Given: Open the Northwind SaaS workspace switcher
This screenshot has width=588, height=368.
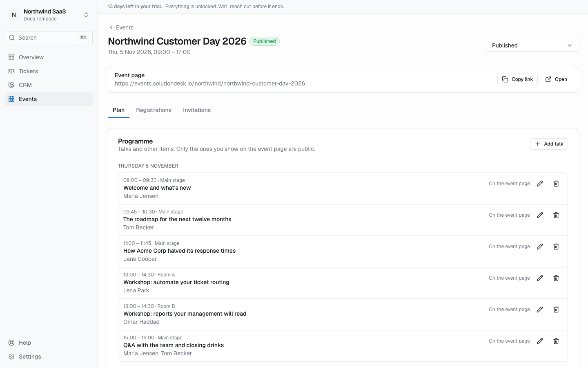Looking at the screenshot, I should pos(49,15).
